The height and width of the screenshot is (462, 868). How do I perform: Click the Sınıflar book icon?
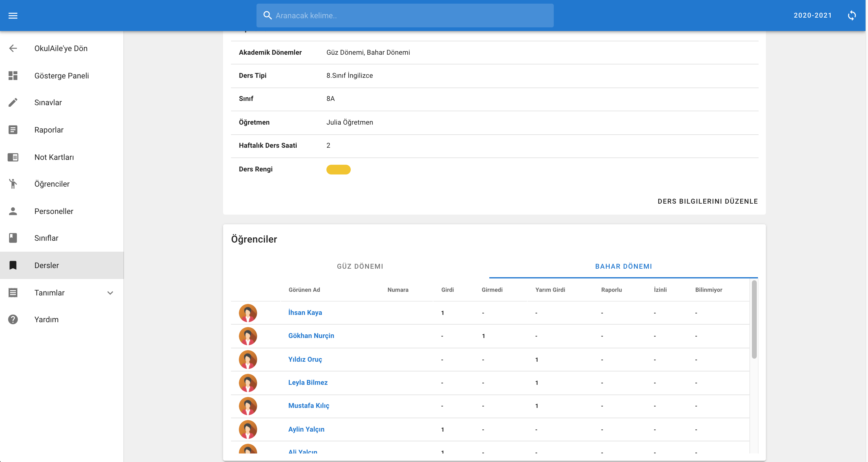pos(13,238)
